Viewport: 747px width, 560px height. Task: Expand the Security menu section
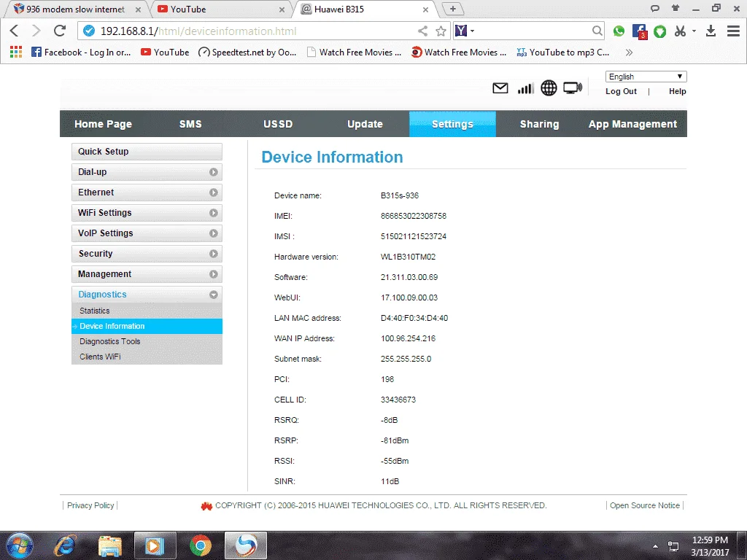[x=147, y=254]
